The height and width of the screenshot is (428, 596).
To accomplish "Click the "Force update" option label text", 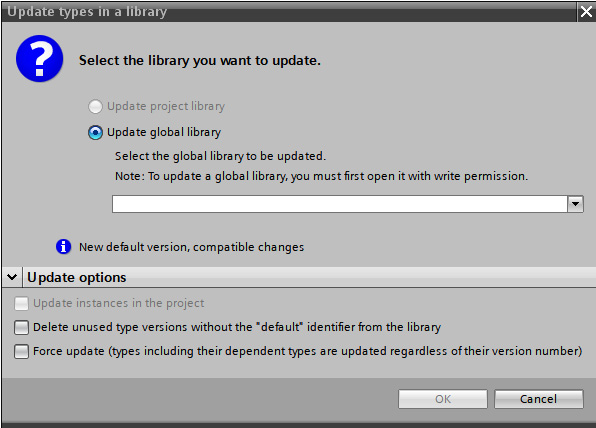I will pyautogui.click(x=308, y=351).
